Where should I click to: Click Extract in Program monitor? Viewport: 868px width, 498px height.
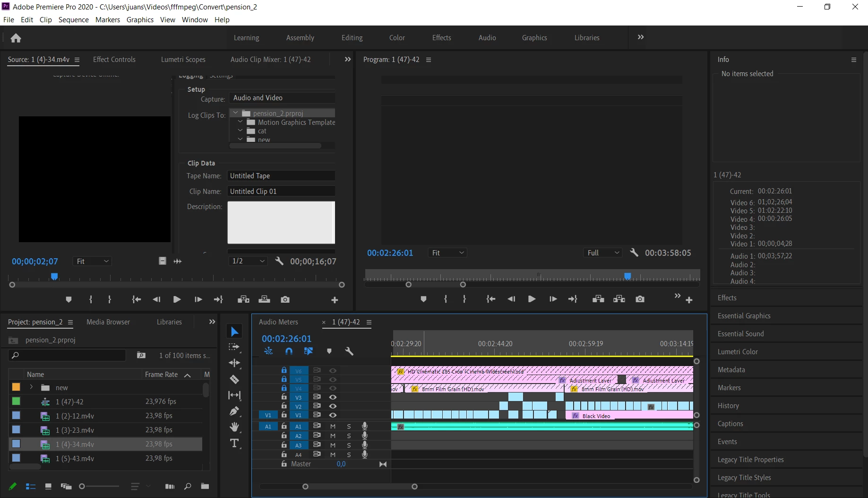coord(619,299)
